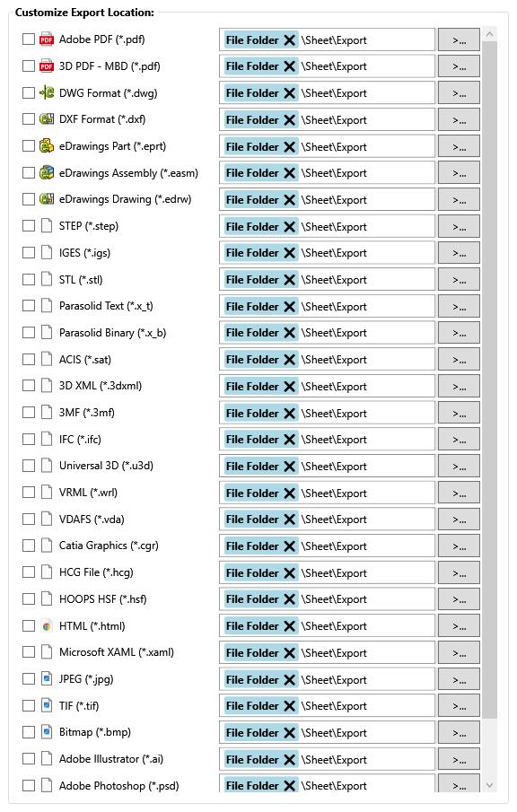This screenshot has width=517, height=812.
Task: Click the Adobe PDF file type icon
Action: tap(47, 39)
